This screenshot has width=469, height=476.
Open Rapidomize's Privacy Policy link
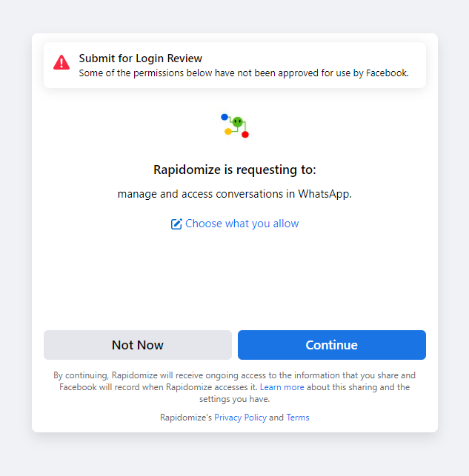240,418
